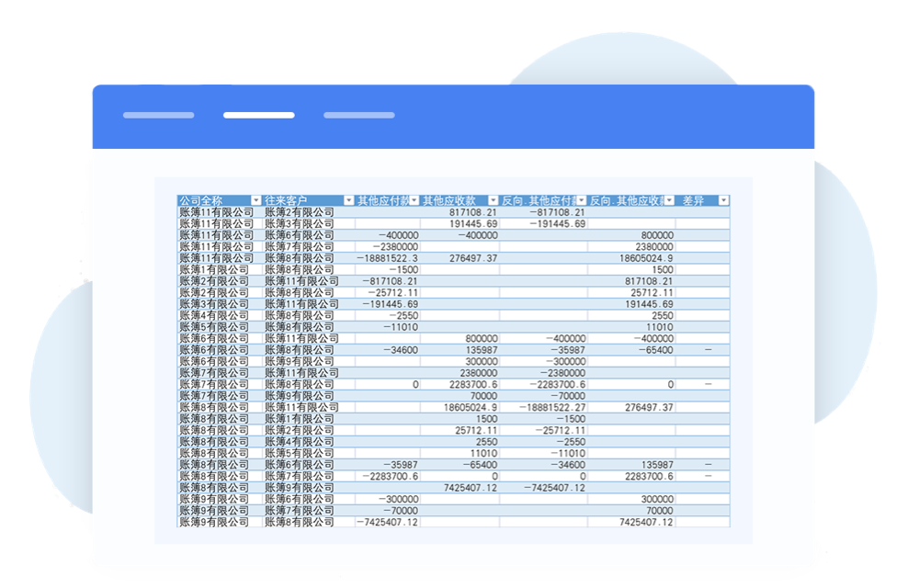Expand the 往来客户 filter dropdown arrow
This screenshot has width=919, height=588.
(x=349, y=199)
